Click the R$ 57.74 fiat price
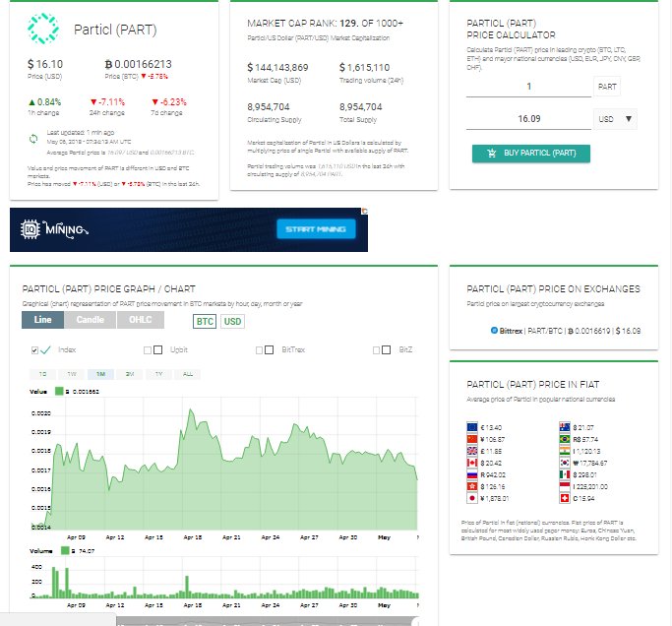672x626 pixels. coord(585,440)
